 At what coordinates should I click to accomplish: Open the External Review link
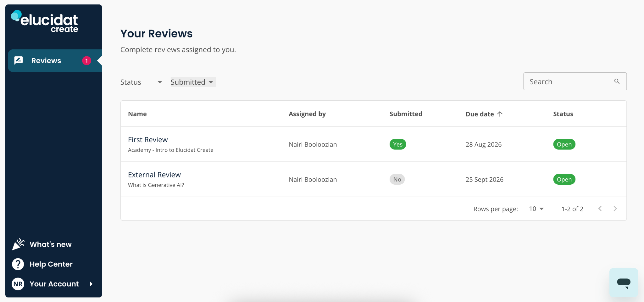tap(154, 175)
